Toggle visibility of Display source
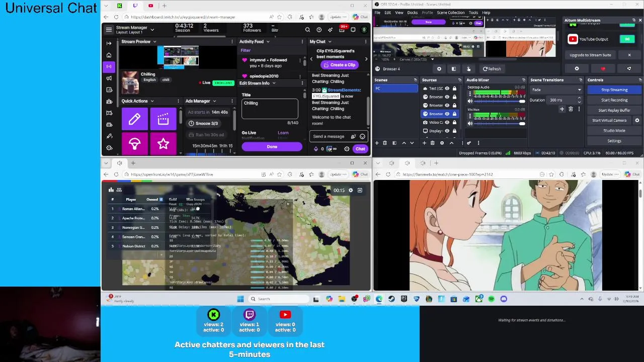644x362 pixels. coord(447,131)
